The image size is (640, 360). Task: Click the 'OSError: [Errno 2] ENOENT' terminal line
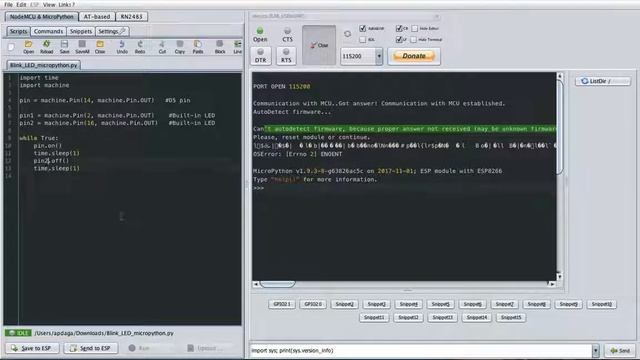click(x=298, y=154)
